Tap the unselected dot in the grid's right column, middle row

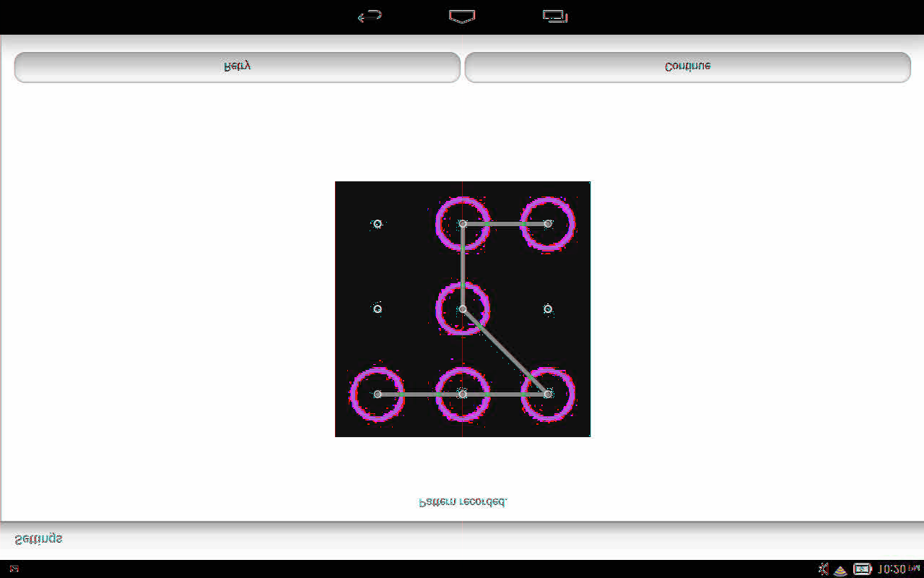coord(548,309)
